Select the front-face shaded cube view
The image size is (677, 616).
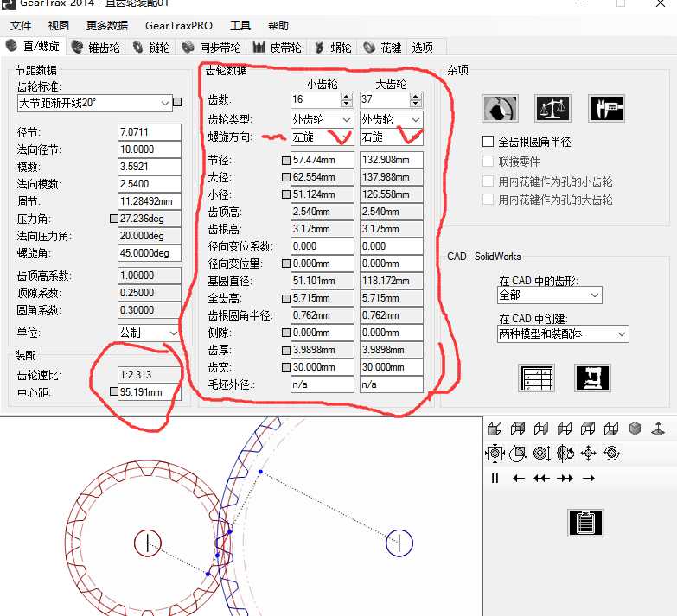[x=495, y=429]
